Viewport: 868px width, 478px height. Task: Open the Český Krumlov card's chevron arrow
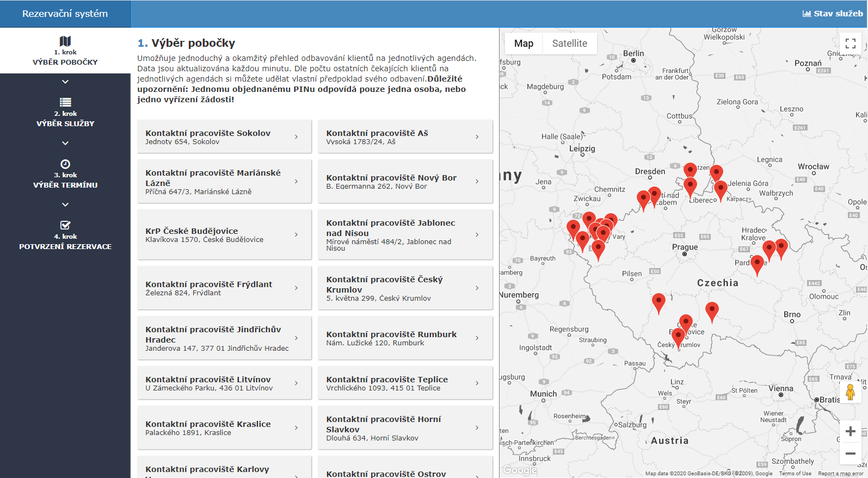(477, 288)
